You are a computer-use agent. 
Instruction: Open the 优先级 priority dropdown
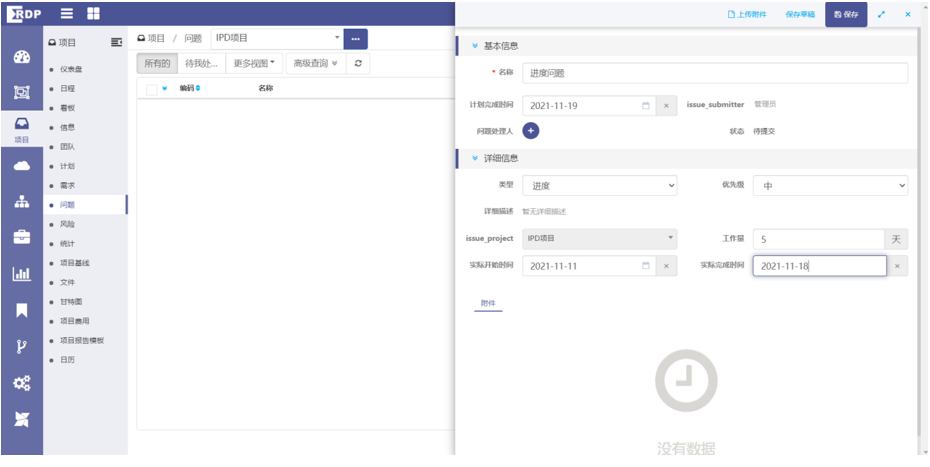click(830, 185)
